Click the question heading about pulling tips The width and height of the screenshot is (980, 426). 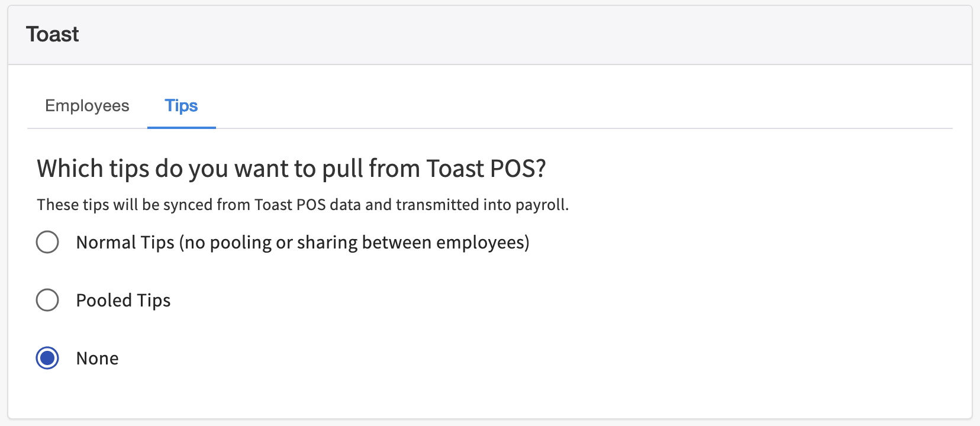292,169
